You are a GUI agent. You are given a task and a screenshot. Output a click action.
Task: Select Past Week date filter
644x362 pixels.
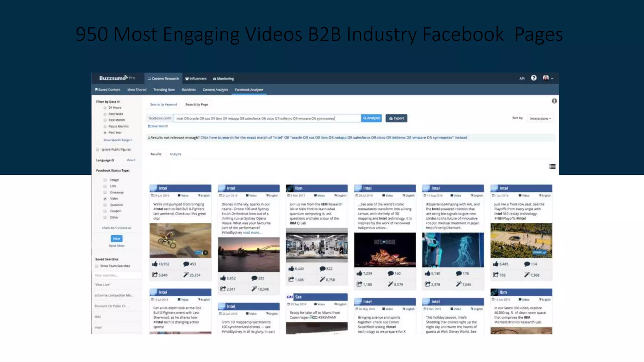pyautogui.click(x=105, y=114)
